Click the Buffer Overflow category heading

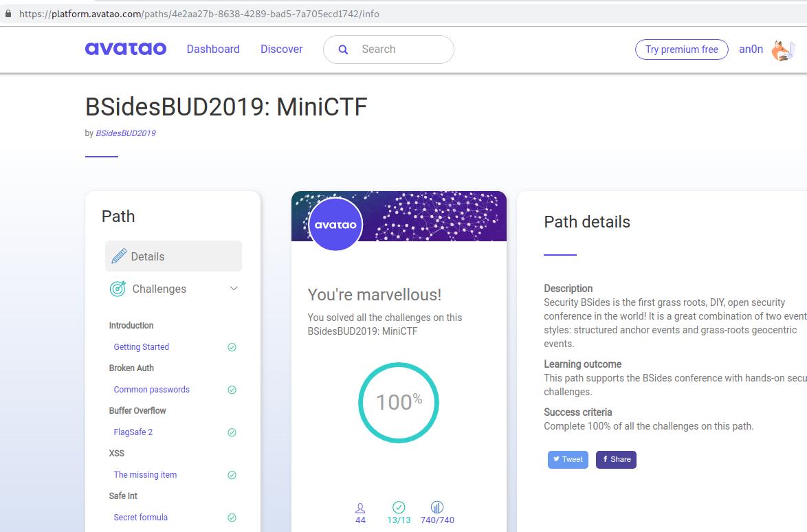pos(137,411)
